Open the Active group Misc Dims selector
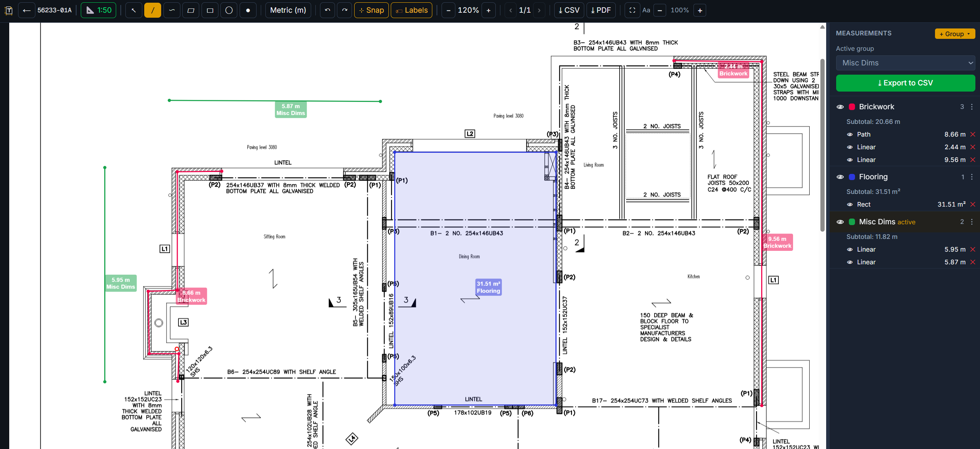The height and width of the screenshot is (449, 980). [906, 63]
